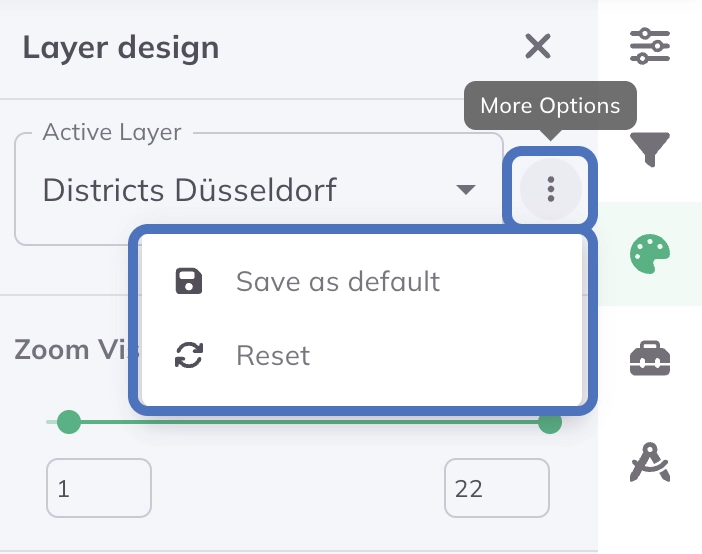Viewport: 702px width, 554px height.
Task: Click the middle of the green zoom track
Action: click(308, 422)
